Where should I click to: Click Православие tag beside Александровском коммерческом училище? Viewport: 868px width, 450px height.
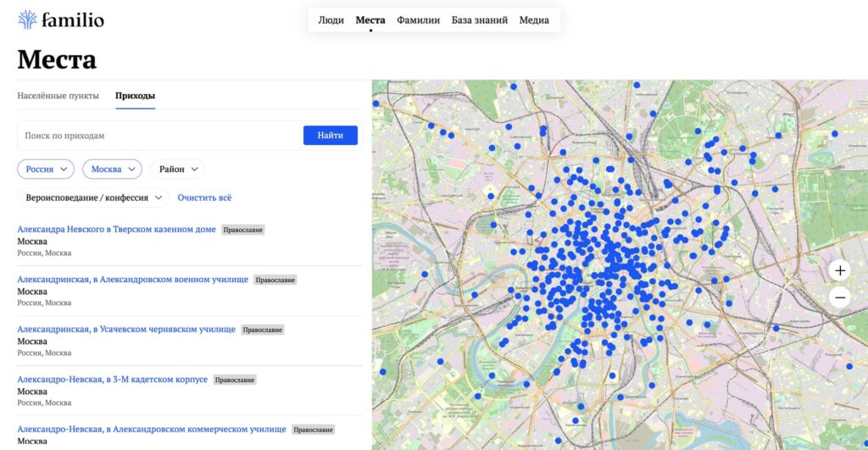click(313, 430)
